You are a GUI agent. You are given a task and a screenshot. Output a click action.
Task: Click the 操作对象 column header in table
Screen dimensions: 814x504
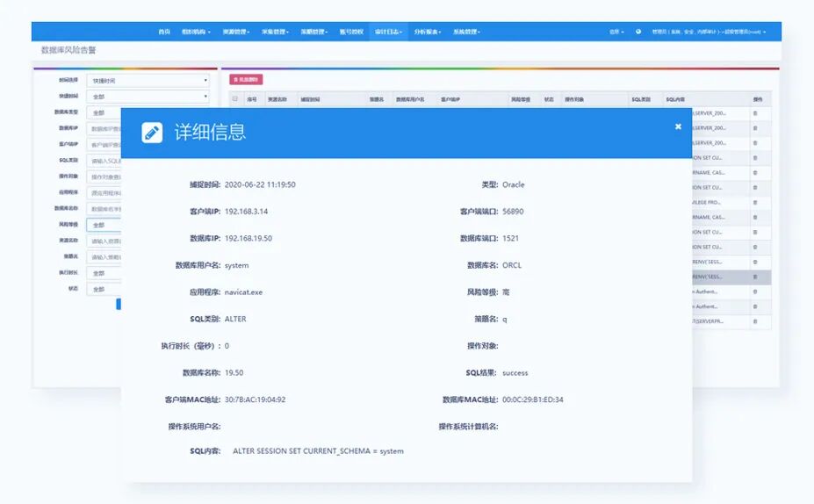[574, 99]
